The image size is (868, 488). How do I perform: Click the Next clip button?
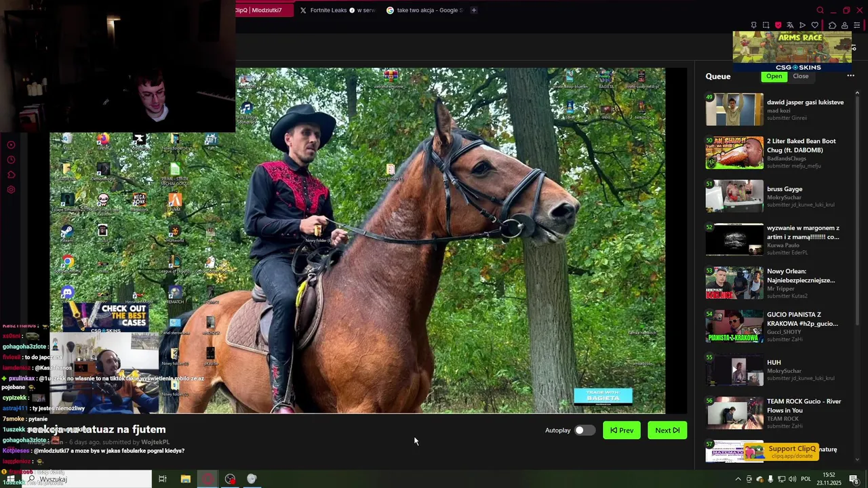click(667, 430)
